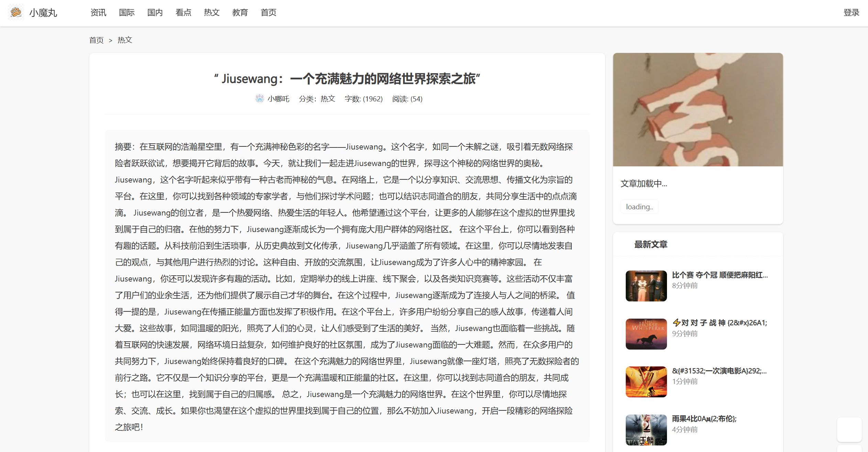
Task: Open the Horse Whisperer poster thumbnail
Action: tap(646, 334)
